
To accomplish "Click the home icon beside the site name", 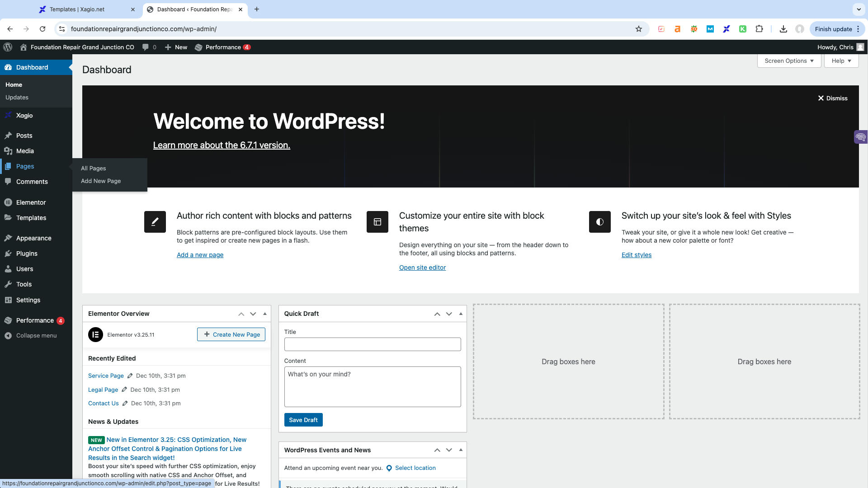I will (24, 47).
